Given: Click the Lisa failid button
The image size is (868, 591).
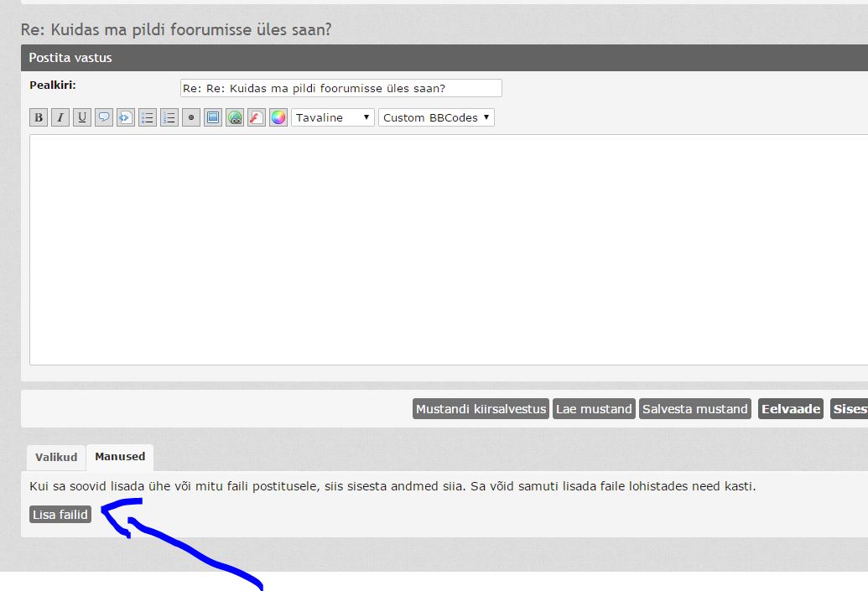Looking at the screenshot, I should pos(60,515).
